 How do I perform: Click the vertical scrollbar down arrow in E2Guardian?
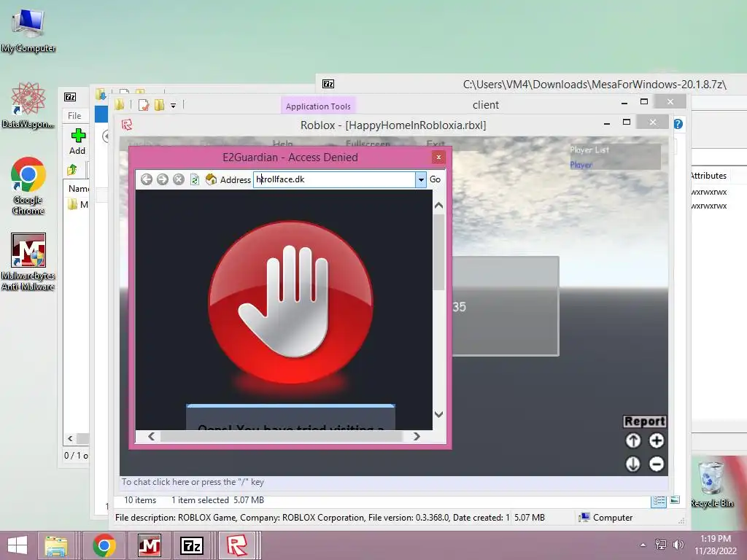tap(438, 414)
